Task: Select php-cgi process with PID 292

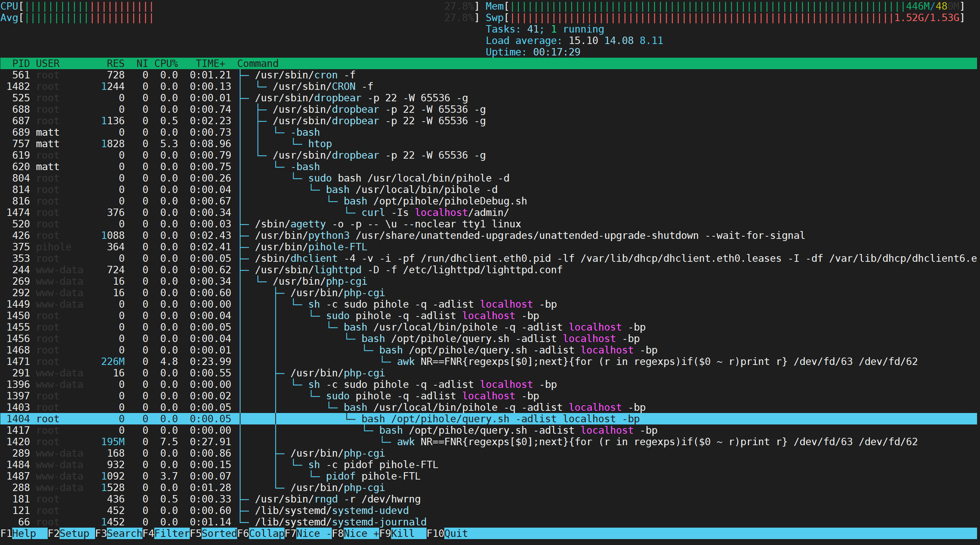Action: (x=488, y=292)
